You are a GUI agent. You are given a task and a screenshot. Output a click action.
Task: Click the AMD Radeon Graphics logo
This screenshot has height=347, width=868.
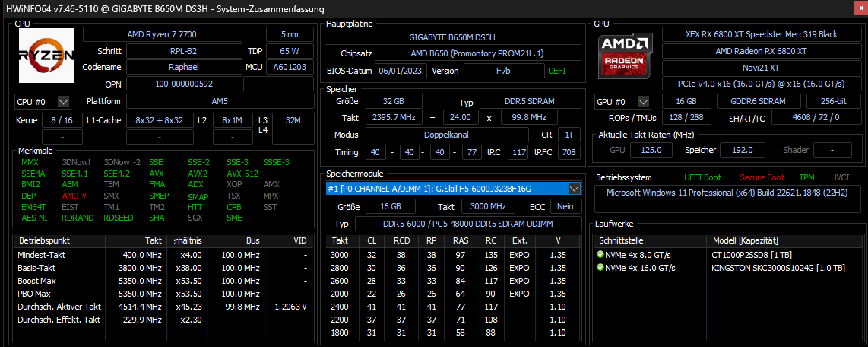click(625, 56)
